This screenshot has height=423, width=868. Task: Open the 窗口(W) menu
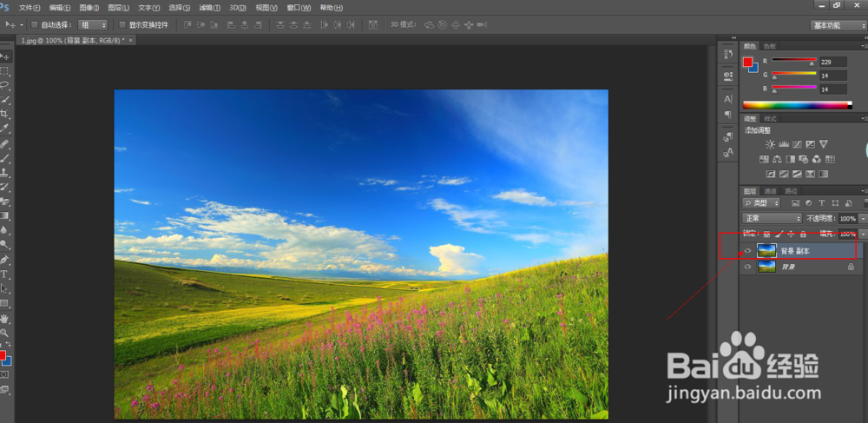[x=299, y=8]
